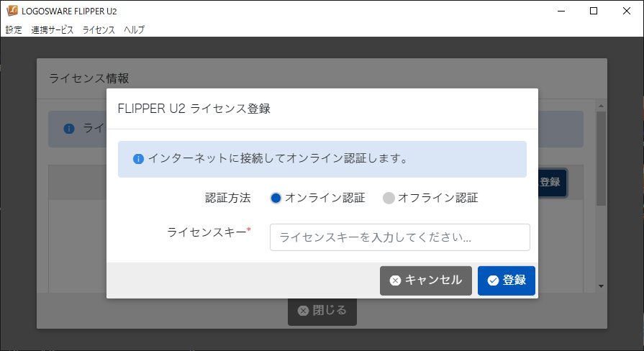Close the FLIPPER U2 window
This screenshot has height=351, width=644.
(x=627, y=11)
